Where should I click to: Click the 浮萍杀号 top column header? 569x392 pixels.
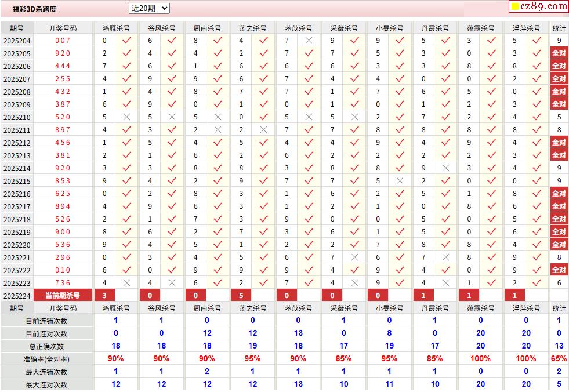click(x=526, y=28)
